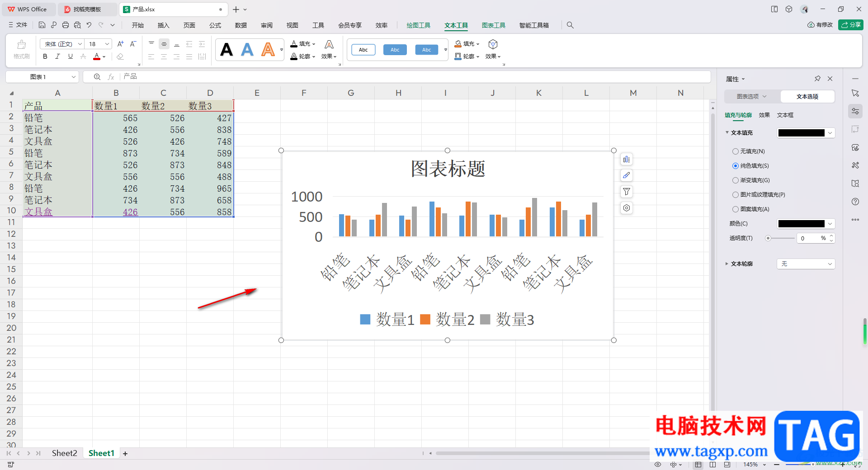This screenshot has width=868, height=470.
Task: Toggle underline formatting
Action: [x=70, y=56]
